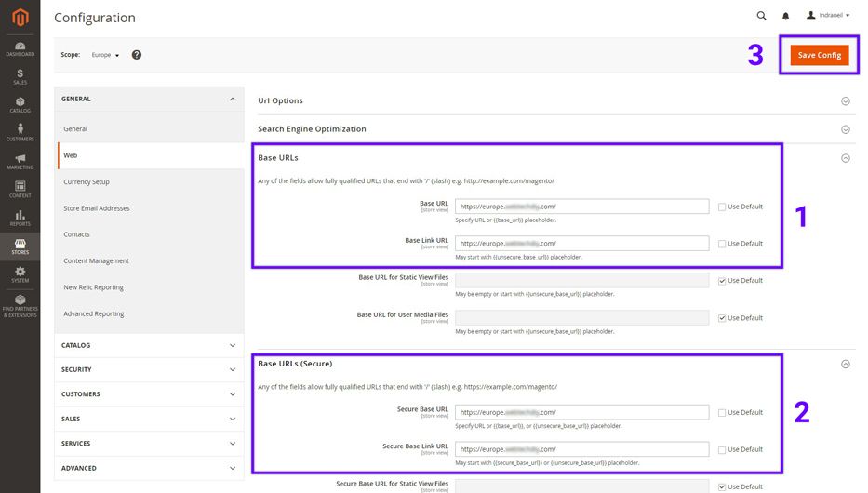Click the Base URL input field
Viewport: 868px width, 493px height.
[x=581, y=207]
